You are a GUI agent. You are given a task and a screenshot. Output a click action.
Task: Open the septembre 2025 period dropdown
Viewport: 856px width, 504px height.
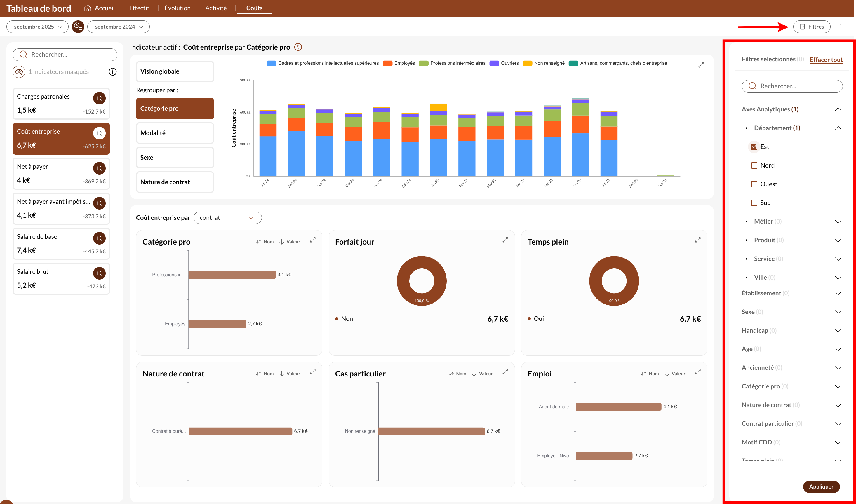click(x=38, y=27)
